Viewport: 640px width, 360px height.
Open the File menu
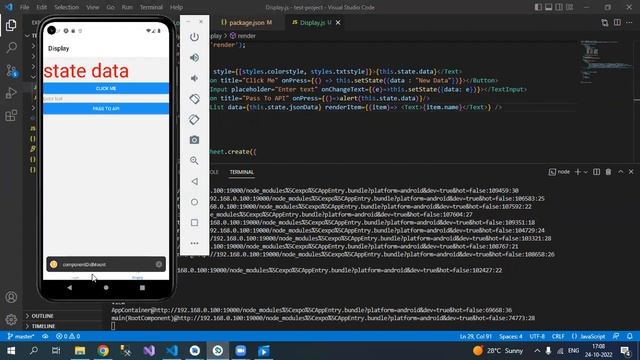pos(24,7)
